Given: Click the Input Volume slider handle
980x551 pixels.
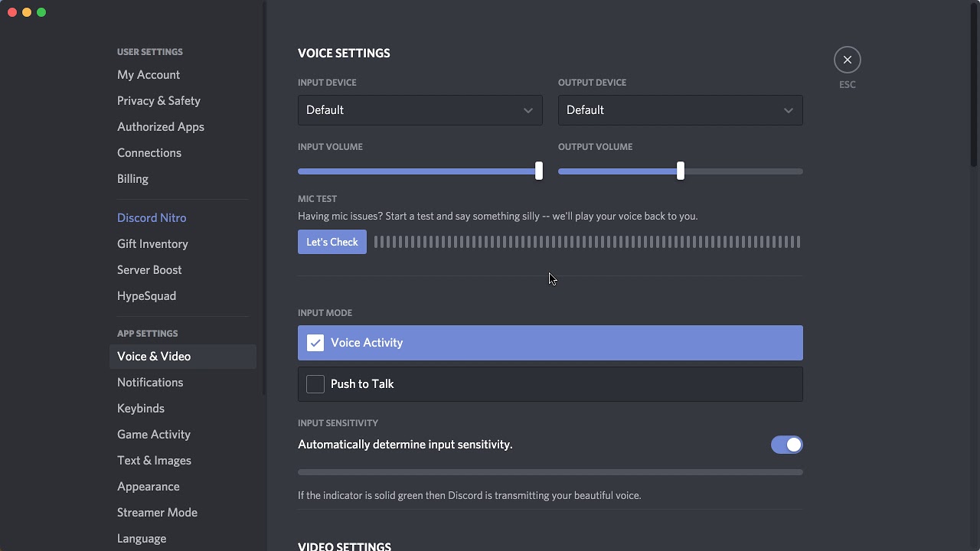Looking at the screenshot, I should tap(539, 171).
